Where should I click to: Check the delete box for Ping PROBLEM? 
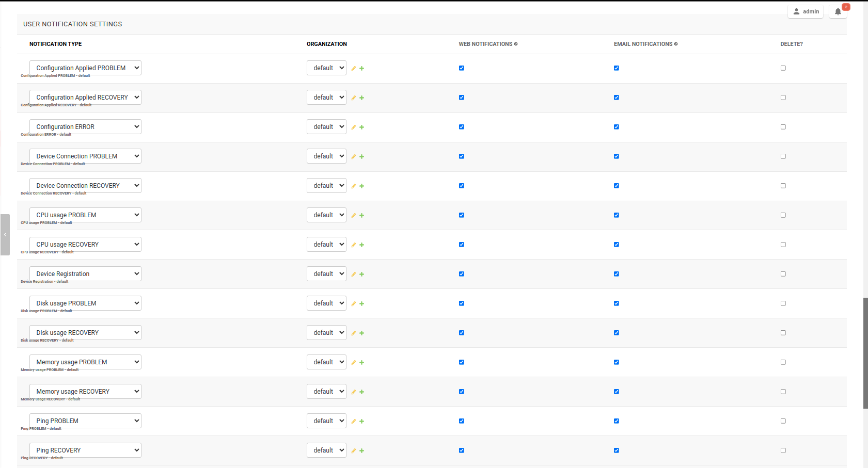783,421
